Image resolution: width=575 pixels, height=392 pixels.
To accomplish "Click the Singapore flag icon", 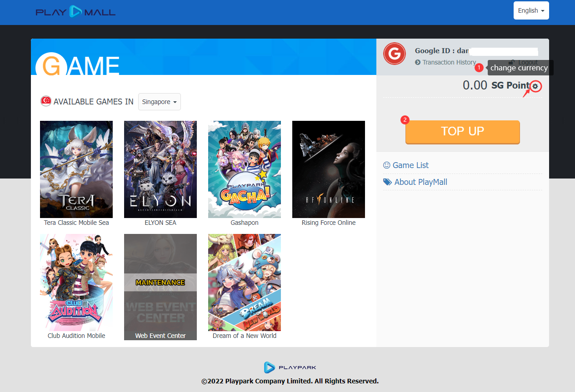I will (x=45, y=101).
